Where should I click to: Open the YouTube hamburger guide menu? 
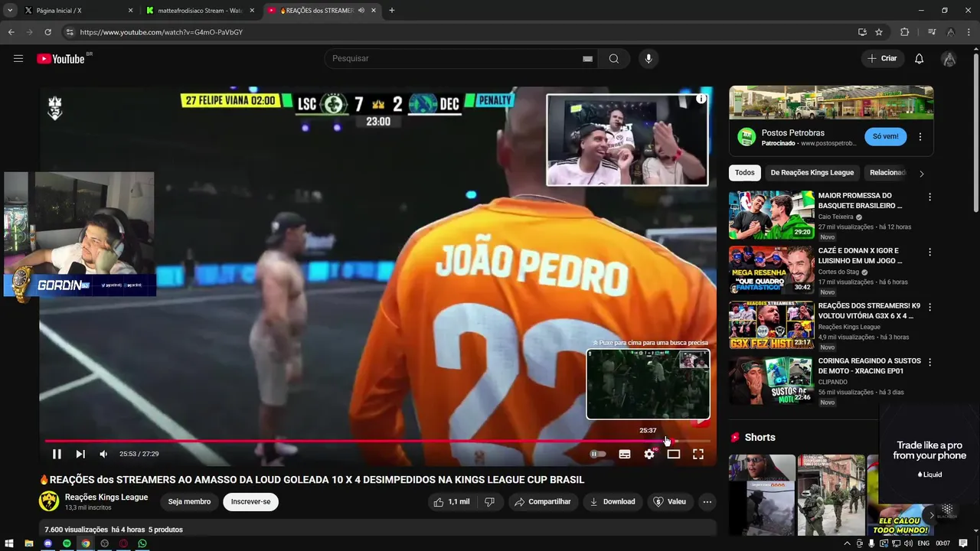coord(18,59)
